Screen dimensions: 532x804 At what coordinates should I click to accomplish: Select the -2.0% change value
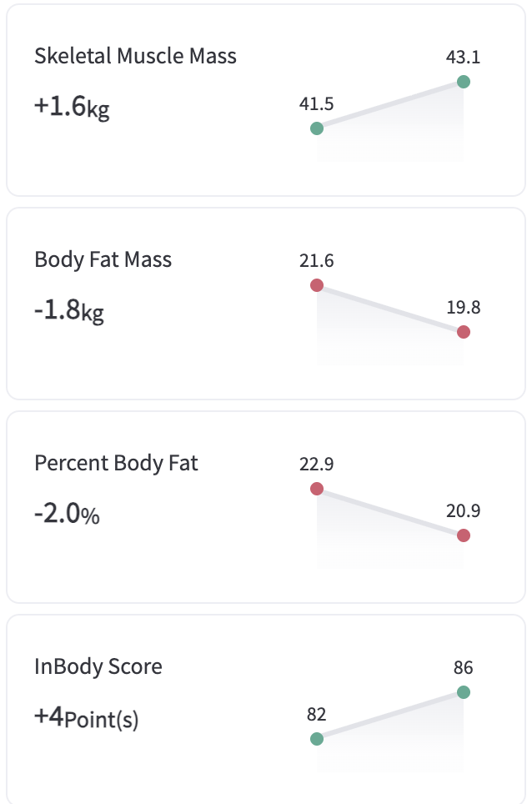pyautogui.click(x=67, y=514)
